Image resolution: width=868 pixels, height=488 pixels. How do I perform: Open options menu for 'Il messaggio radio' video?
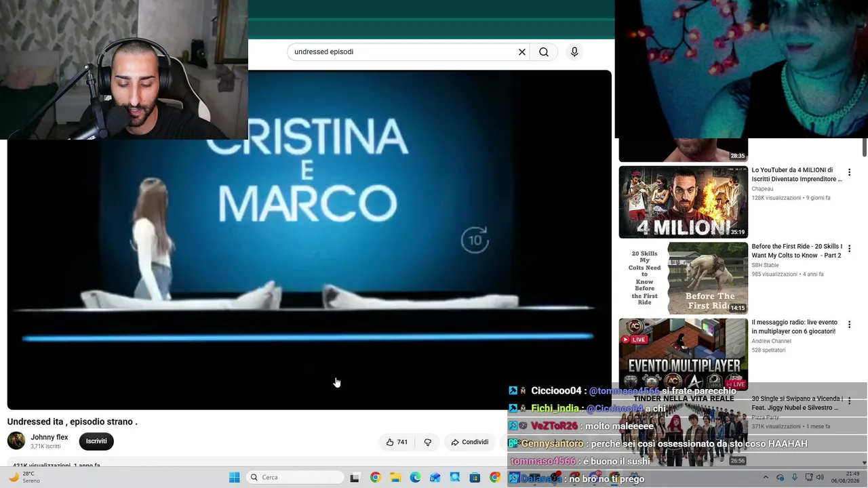pyautogui.click(x=849, y=325)
